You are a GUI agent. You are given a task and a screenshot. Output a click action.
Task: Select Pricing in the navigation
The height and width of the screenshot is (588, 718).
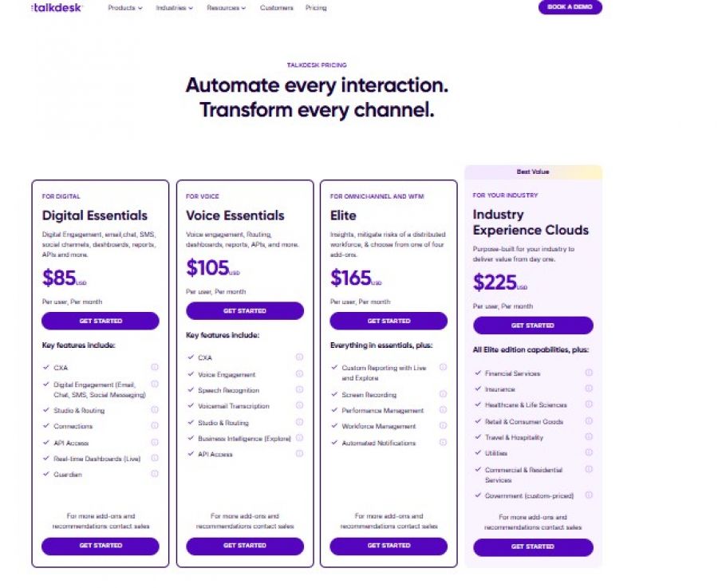[315, 8]
